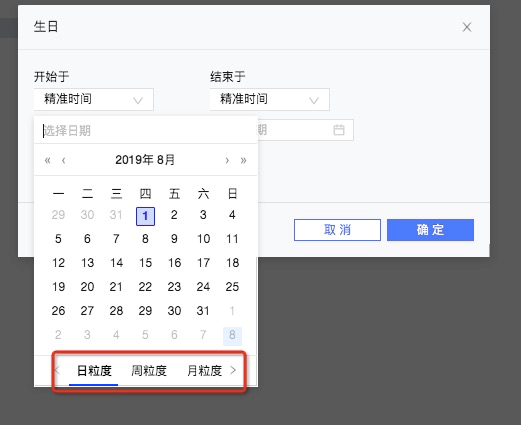The image size is (521, 425).
Task: Switch to the 周粒度 tab
Action: [x=149, y=371]
